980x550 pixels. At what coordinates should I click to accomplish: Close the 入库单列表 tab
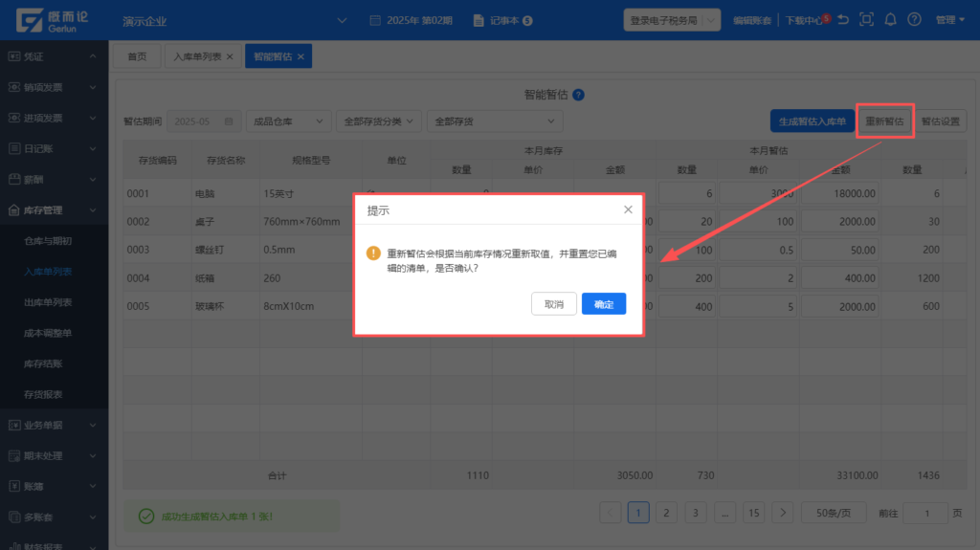(230, 57)
